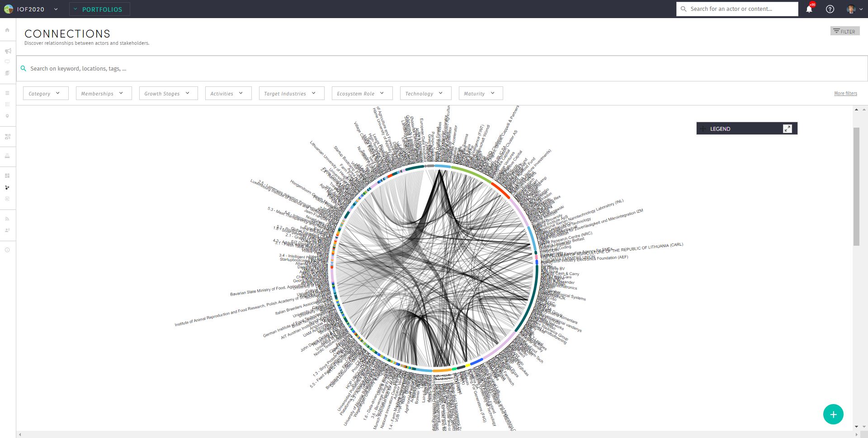The image size is (868, 438).
Task: Open the Target Industries filter dropdown
Action: [x=292, y=93]
